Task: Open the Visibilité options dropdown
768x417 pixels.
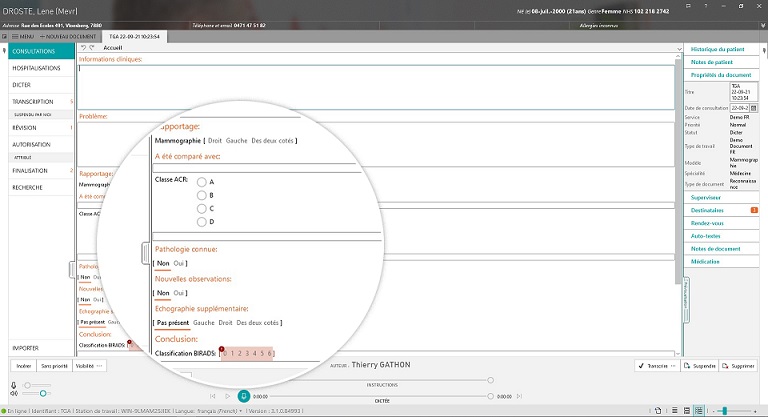Action: [89, 366]
